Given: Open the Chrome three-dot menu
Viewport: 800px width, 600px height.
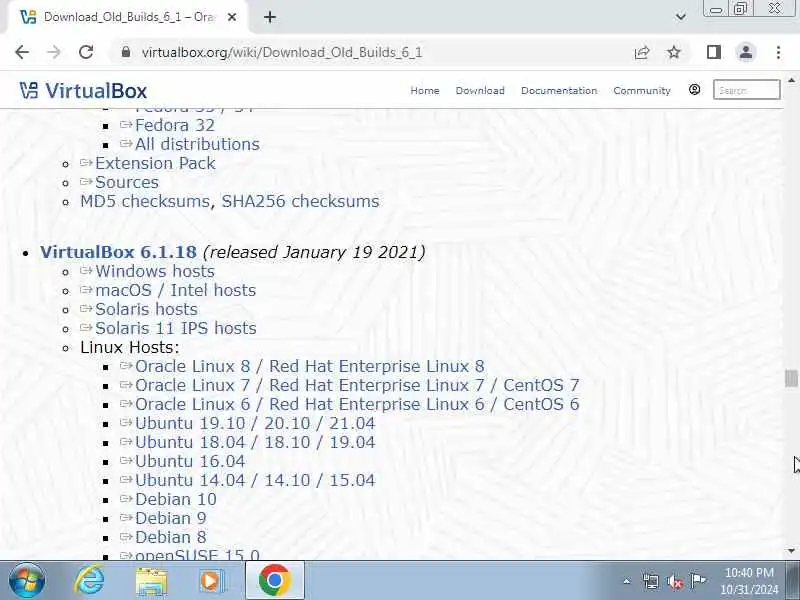Looking at the screenshot, I should (x=778, y=52).
